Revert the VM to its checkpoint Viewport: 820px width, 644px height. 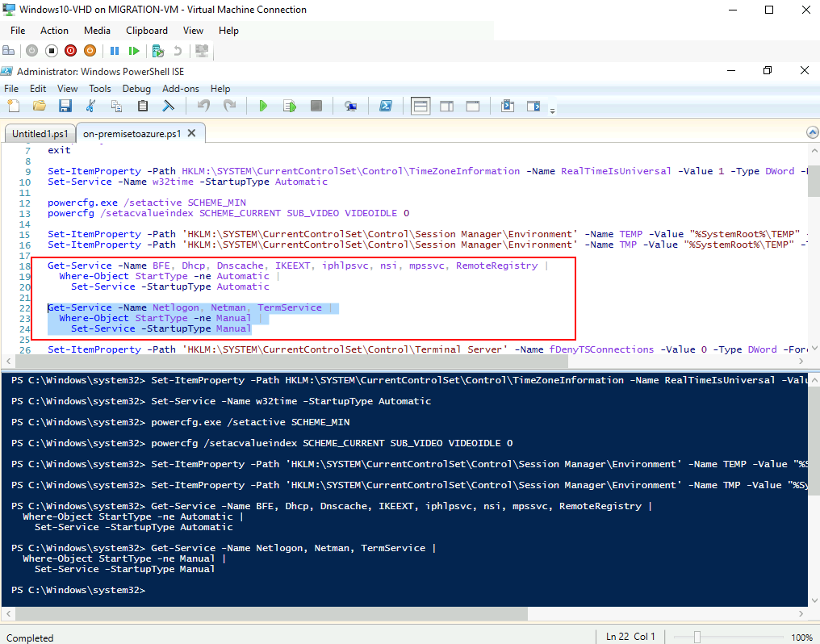(178, 51)
